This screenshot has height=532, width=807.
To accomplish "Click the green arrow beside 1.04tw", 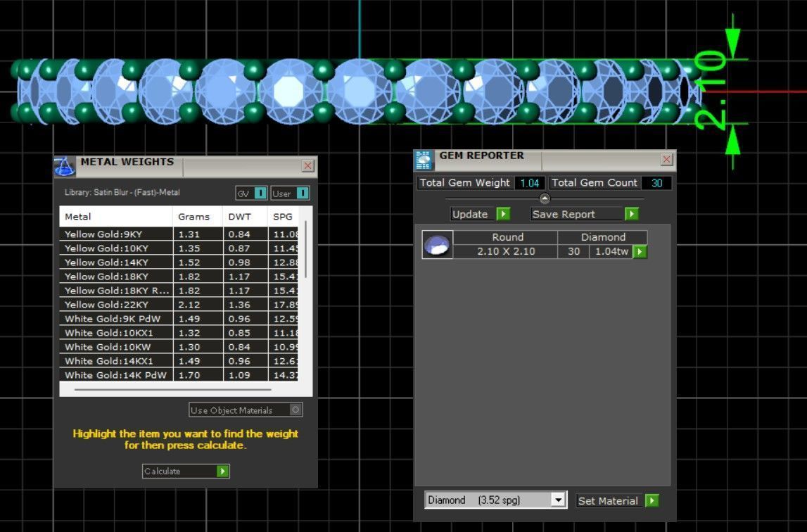I will (x=640, y=251).
